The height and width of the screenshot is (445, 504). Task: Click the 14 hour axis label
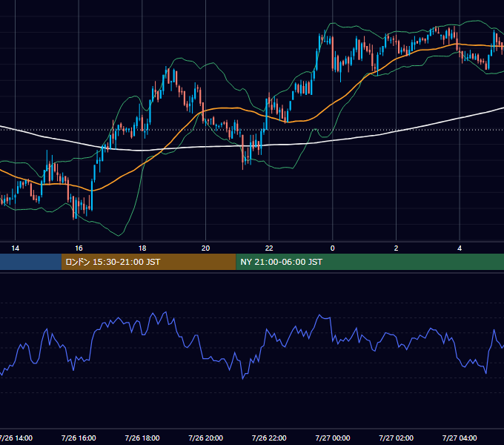(15, 248)
